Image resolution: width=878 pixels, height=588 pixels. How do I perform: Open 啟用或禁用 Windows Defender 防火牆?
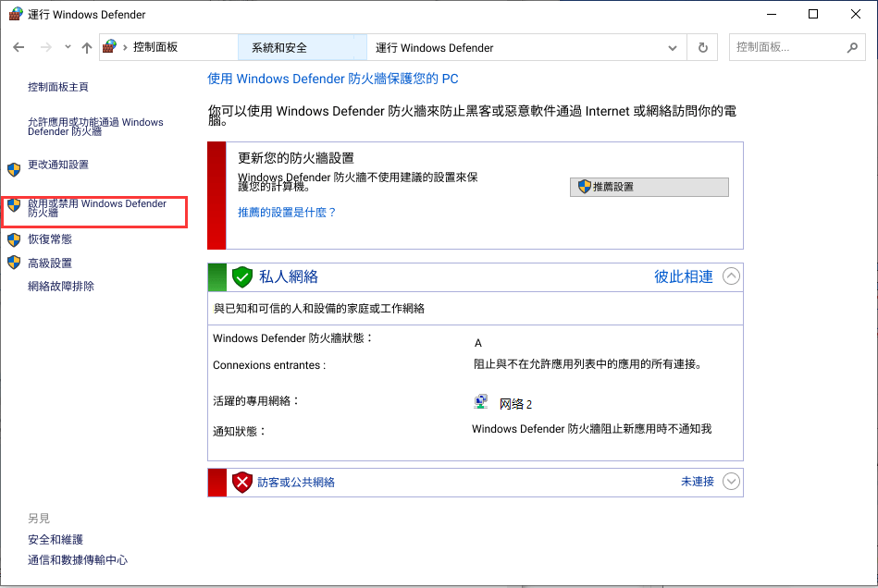click(x=97, y=208)
